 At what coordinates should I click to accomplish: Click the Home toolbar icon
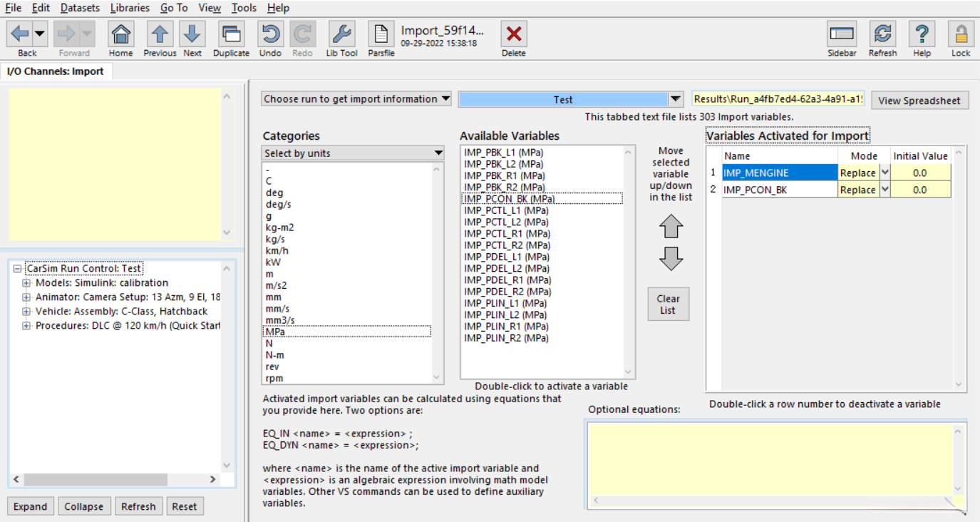coord(121,34)
